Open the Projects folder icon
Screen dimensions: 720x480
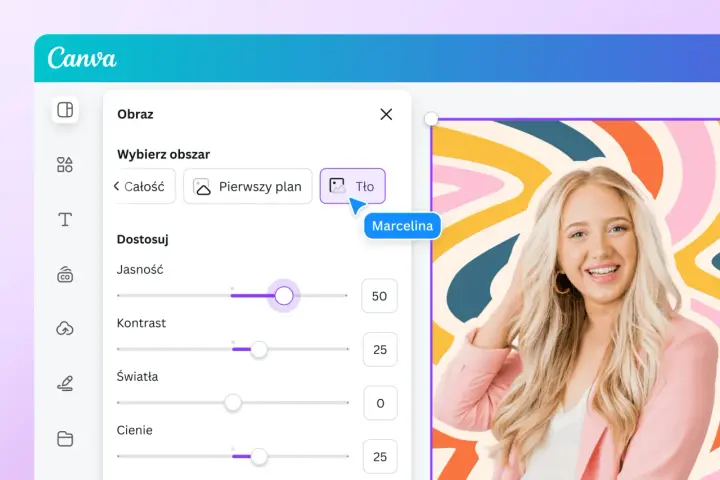65,438
